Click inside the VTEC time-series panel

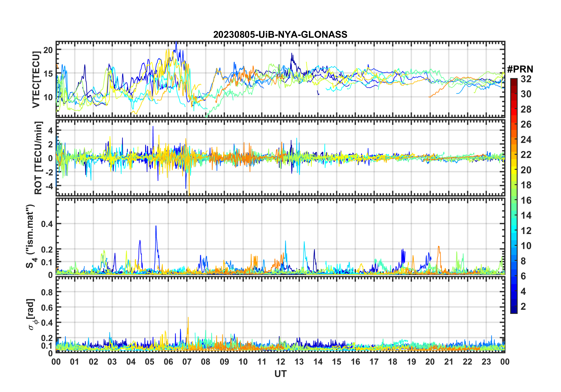[x=280, y=80]
